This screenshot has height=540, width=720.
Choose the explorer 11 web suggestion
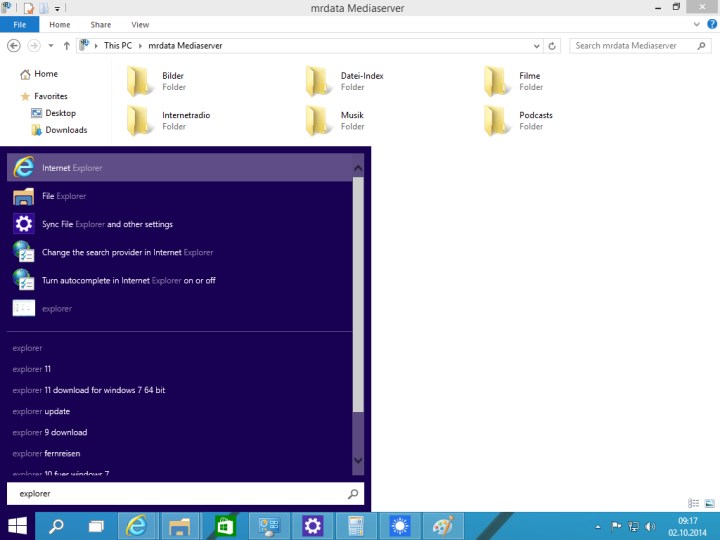pyautogui.click(x=32, y=369)
